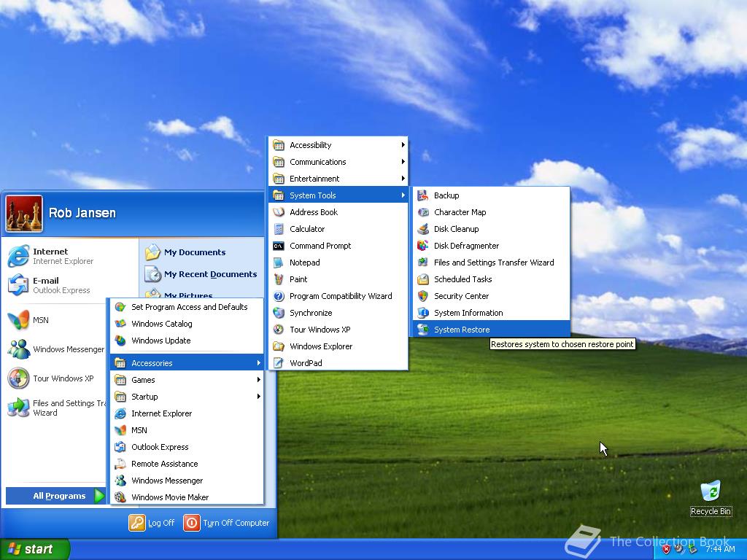Click the red security shield tray icon
This screenshot has width=747, height=560.
pos(666,550)
